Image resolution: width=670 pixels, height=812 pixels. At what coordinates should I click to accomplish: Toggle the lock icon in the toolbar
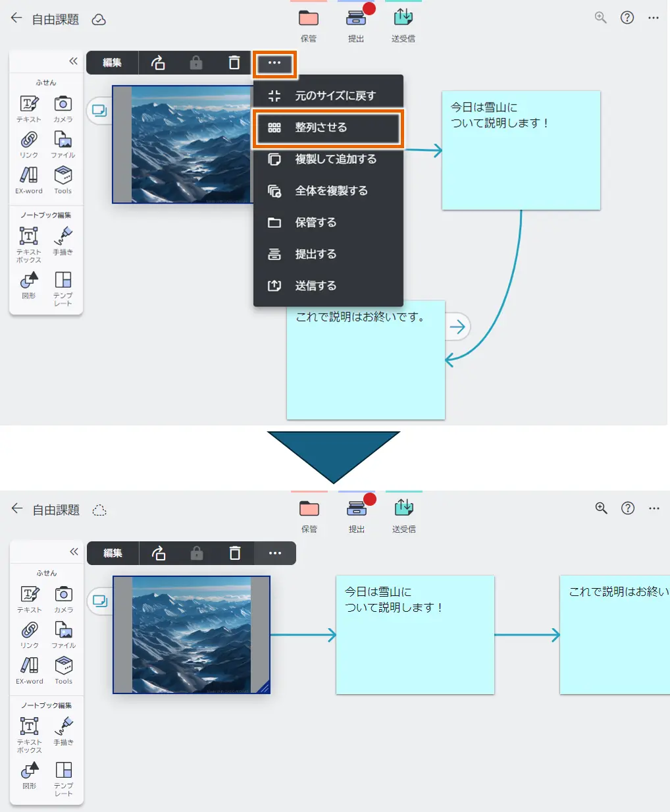coord(195,63)
